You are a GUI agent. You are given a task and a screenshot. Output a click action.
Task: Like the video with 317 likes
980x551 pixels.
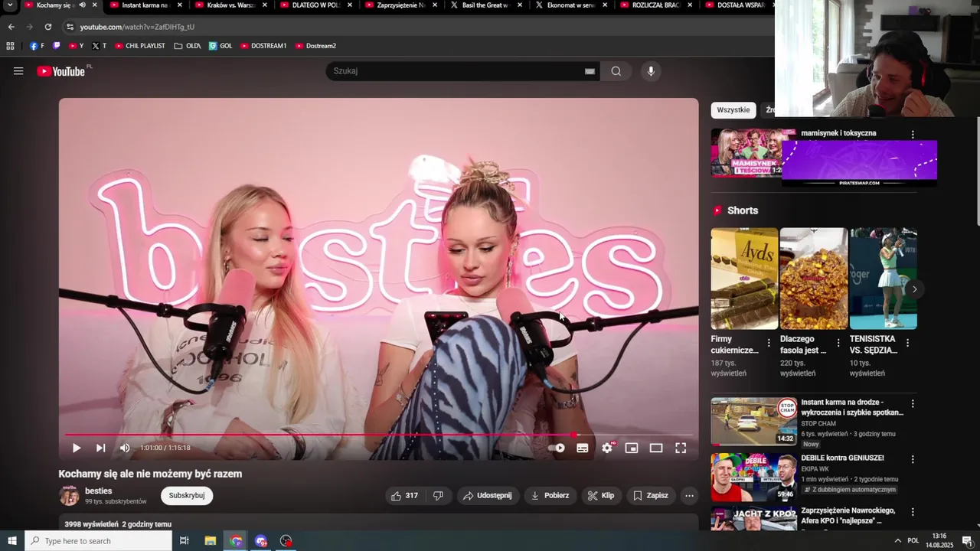click(405, 496)
